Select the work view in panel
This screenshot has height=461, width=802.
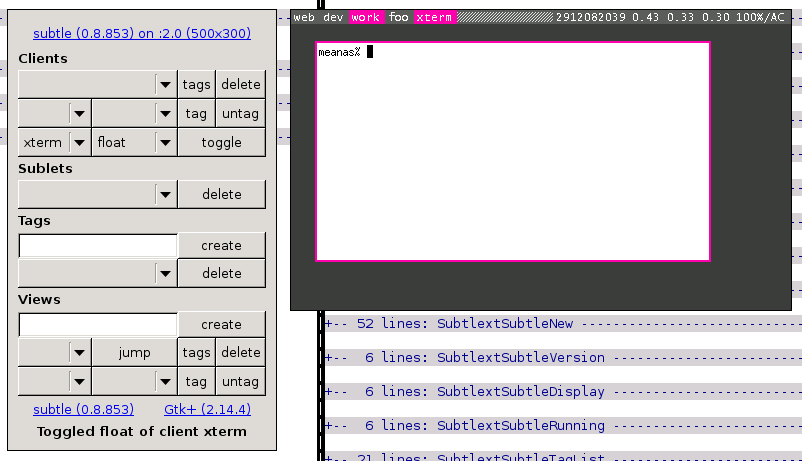[365, 18]
